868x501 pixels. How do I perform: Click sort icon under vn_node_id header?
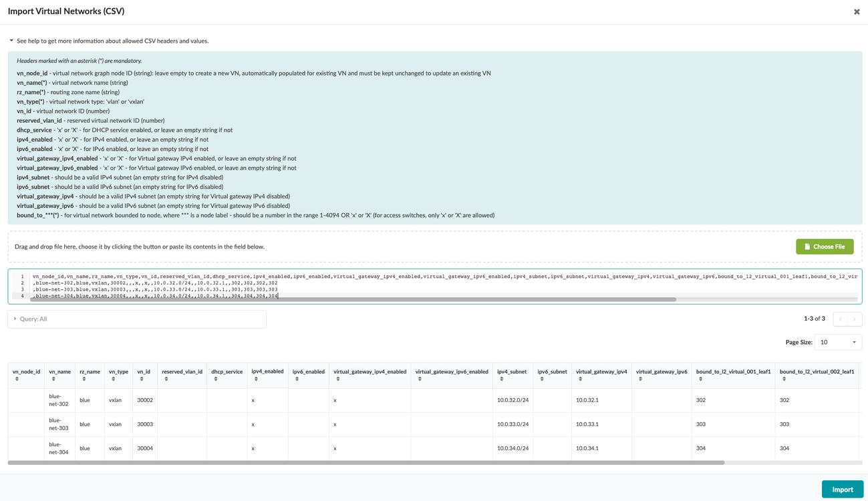pyautogui.click(x=17, y=379)
